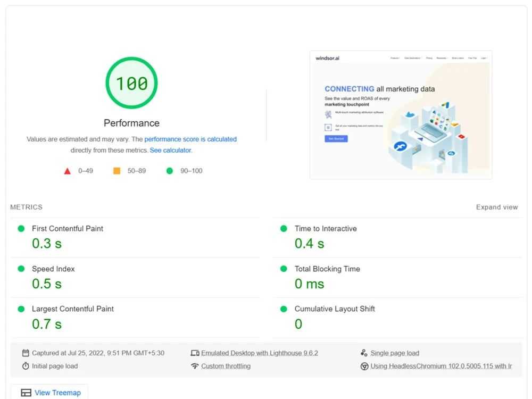The image size is (532, 399).
Task: Click the 0.5 s Speed Index value
Action: (x=47, y=284)
